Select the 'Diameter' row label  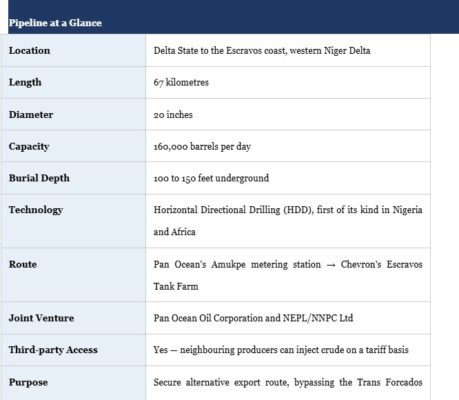(31, 114)
